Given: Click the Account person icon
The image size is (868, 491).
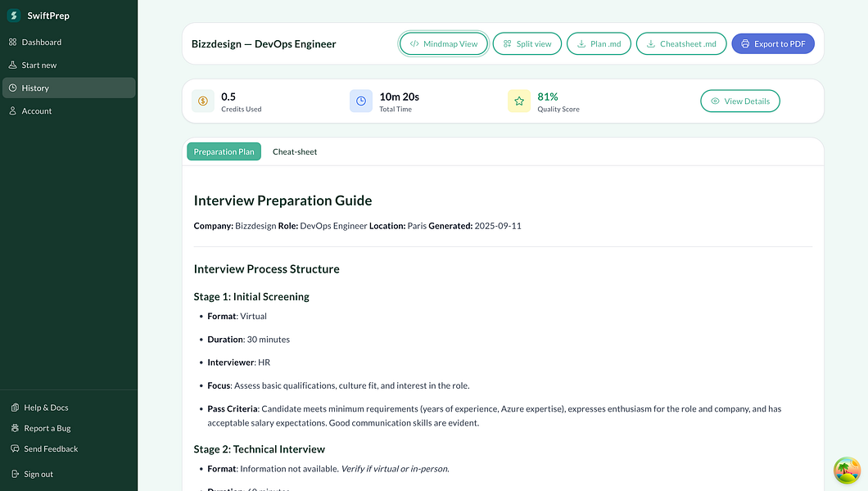Looking at the screenshot, I should pos(14,110).
